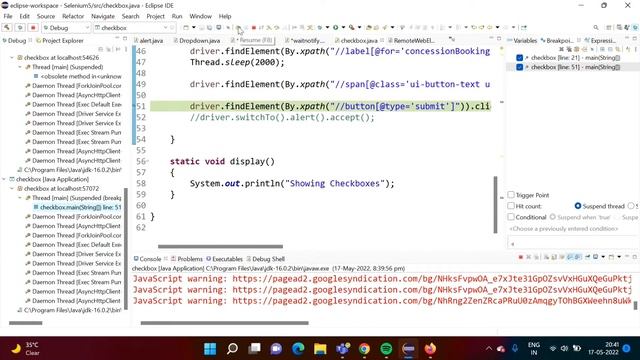The image size is (640, 360).
Task: Open Microsoft Edge from taskbar
Action: [298, 349]
